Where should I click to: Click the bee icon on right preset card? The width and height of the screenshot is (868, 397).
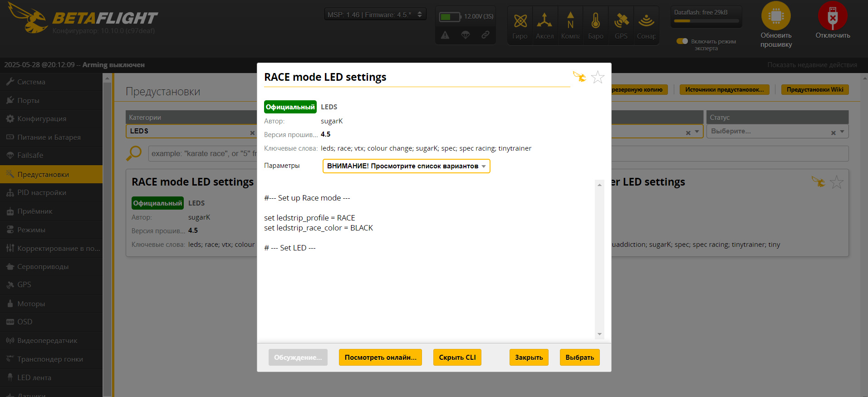[x=819, y=181]
